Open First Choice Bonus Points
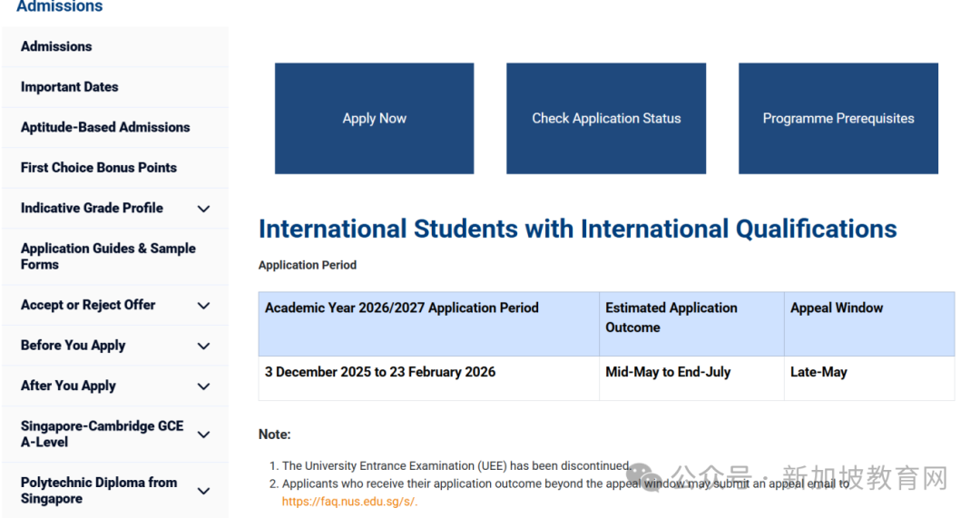Screen dimensions: 980x518 pyautogui.click(x=99, y=168)
